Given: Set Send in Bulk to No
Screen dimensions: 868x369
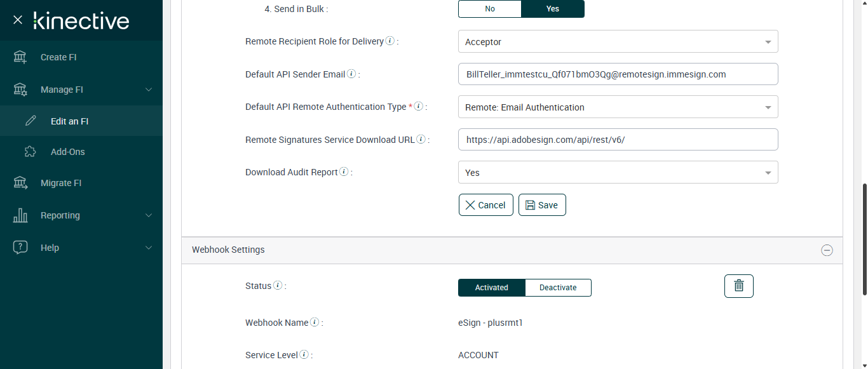Looking at the screenshot, I should 489,9.
